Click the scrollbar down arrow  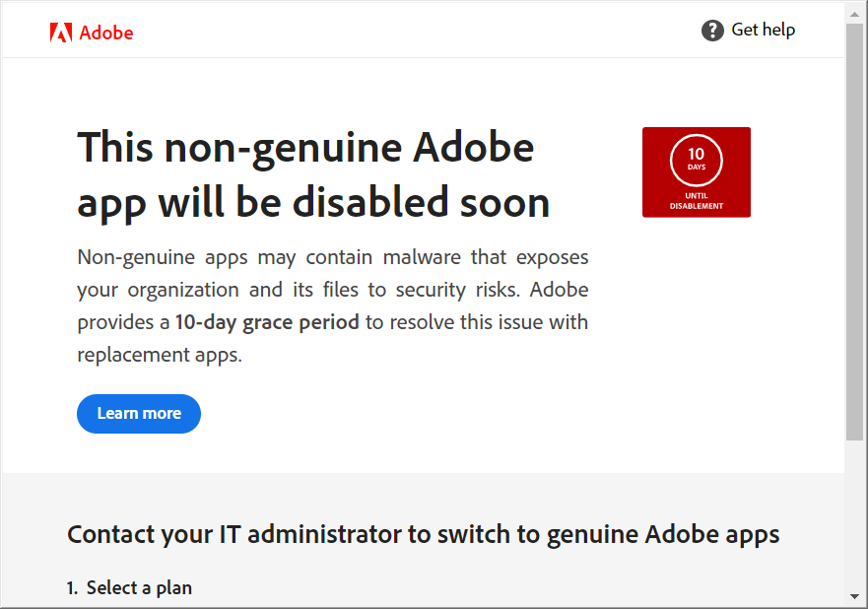pyautogui.click(x=854, y=596)
